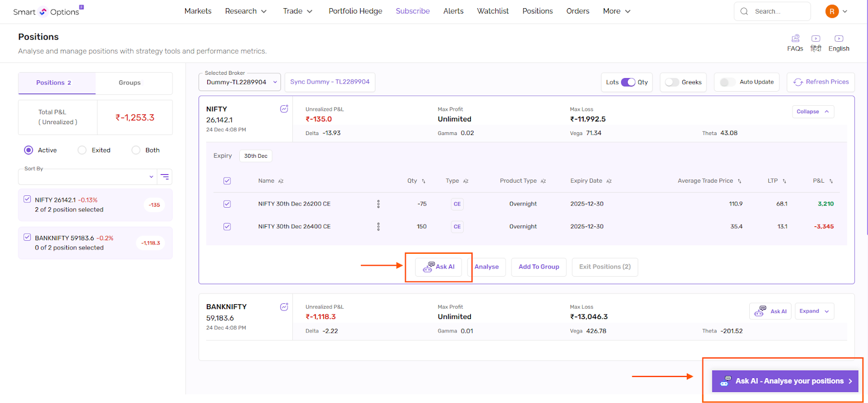The width and height of the screenshot is (868, 403).
Task: Open the Selected Broker dropdown
Action: pyautogui.click(x=240, y=82)
